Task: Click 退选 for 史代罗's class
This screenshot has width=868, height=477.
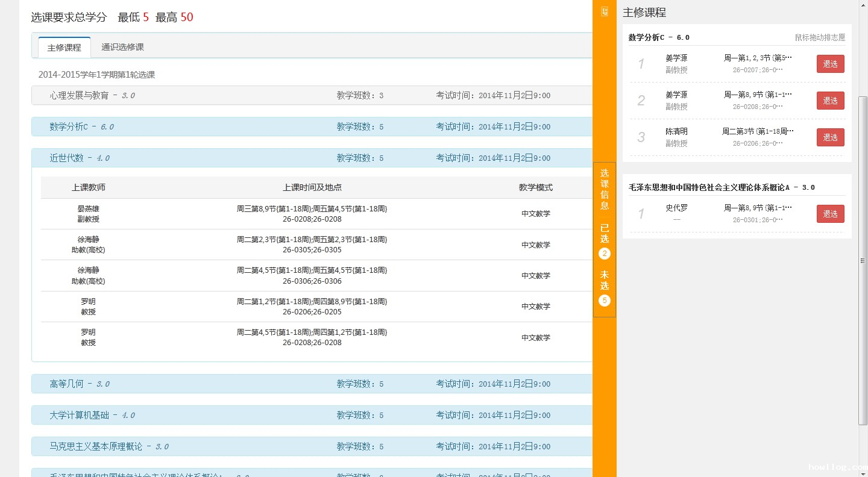Action: (830, 214)
